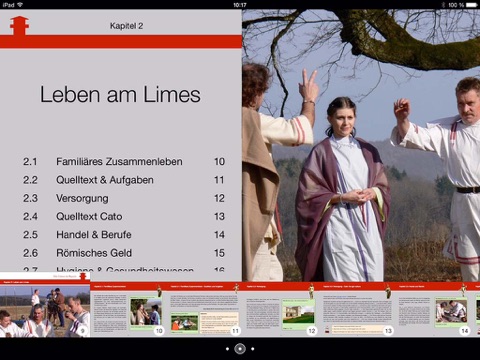Open section 2.5 Handel & Berufe
Image resolution: width=480 pixels, height=360 pixels.
[x=124, y=235]
